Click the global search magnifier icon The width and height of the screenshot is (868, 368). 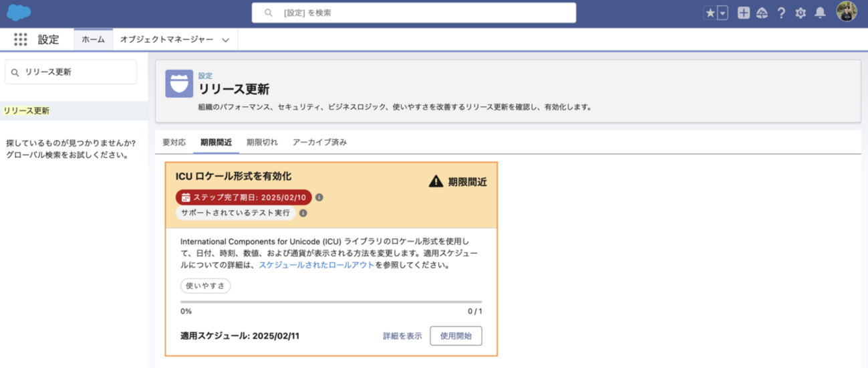pos(269,13)
